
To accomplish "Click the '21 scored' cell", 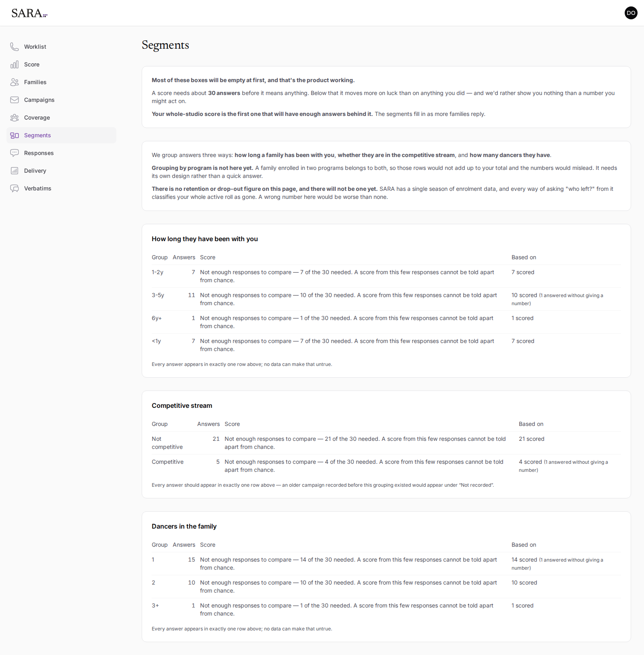I will pyautogui.click(x=531, y=439).
